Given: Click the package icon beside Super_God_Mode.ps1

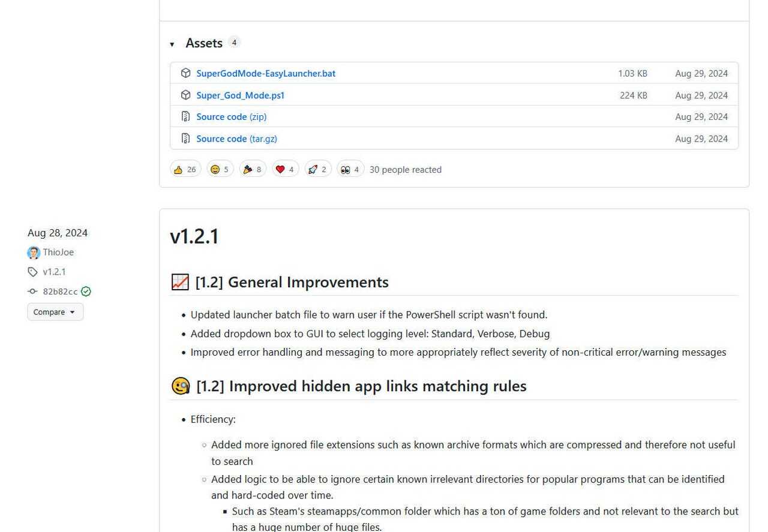Looking at the screenshot, I should 185,95.
